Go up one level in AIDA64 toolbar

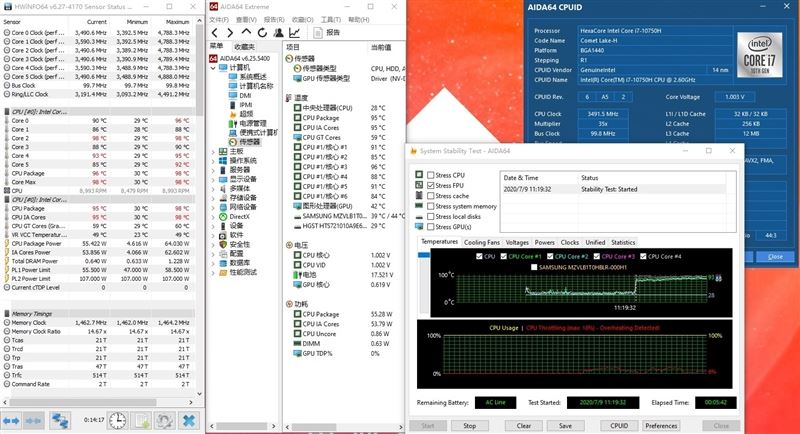point(246,32)
